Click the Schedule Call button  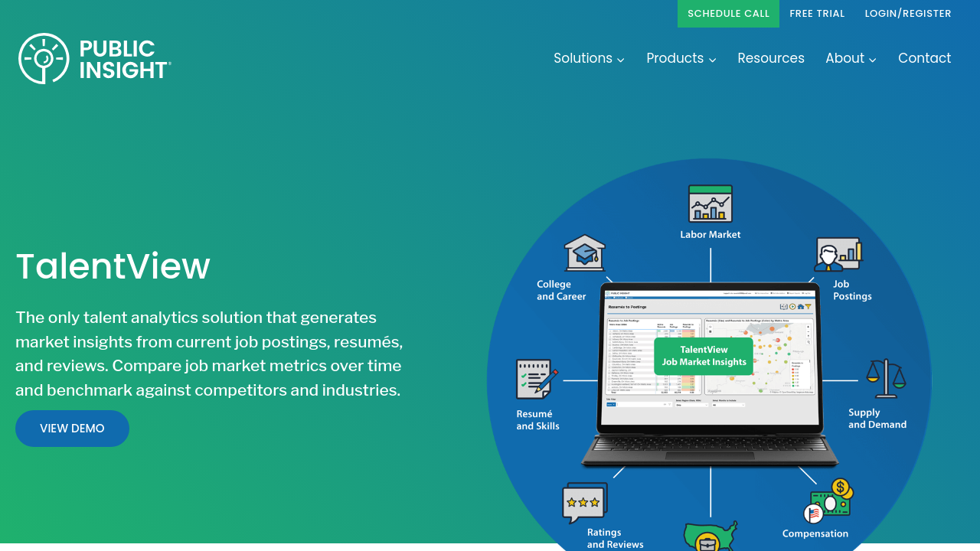[728, 14]
